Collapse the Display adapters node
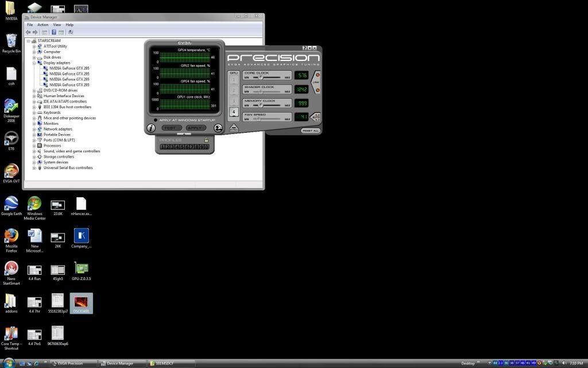The image size is (588, 368). (x=34, y=63)
